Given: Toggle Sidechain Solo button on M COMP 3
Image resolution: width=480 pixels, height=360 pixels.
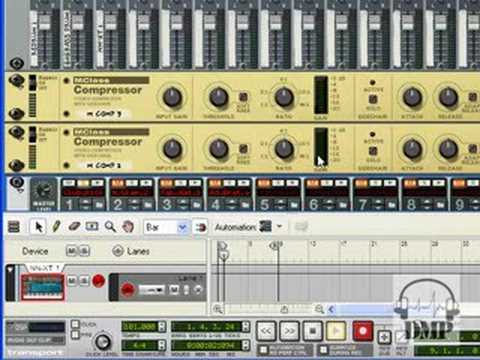Looking at the screenshot, I should click(x=373, y=99).
